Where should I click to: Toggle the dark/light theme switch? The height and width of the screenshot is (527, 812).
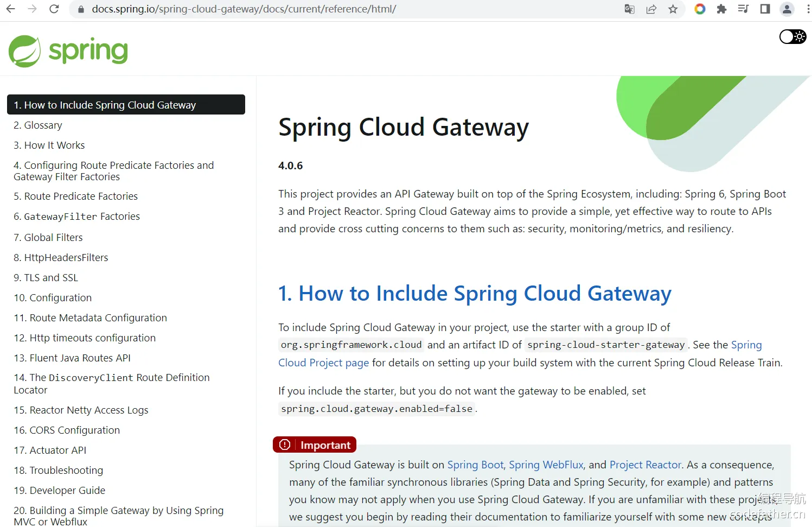[793, 36]
